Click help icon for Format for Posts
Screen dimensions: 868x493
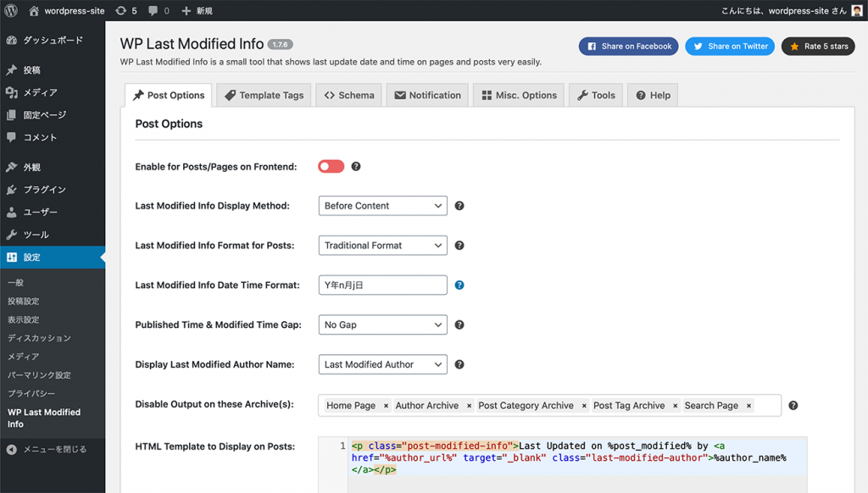tap(459, 246)
